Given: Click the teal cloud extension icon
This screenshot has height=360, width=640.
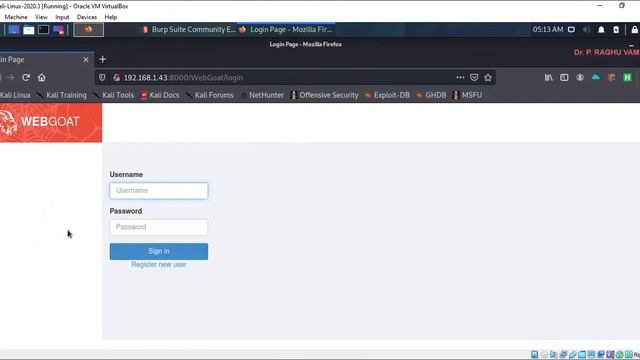Looking at the screenshot, I should [596, 78].
